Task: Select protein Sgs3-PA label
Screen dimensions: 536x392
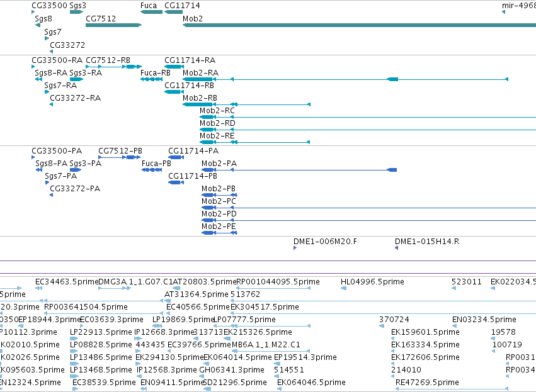Action: pos(86,164)
